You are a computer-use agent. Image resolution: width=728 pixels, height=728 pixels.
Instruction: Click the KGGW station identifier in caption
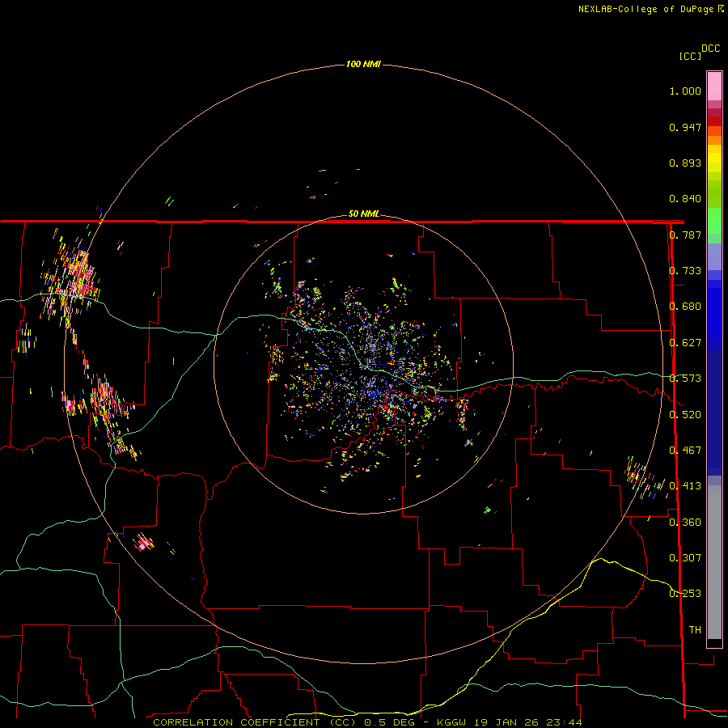(x=451, y=722)
